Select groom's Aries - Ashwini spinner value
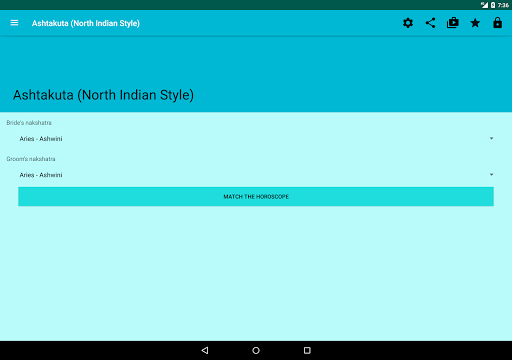This screenshot has width=512, height=360. [41, 175]
